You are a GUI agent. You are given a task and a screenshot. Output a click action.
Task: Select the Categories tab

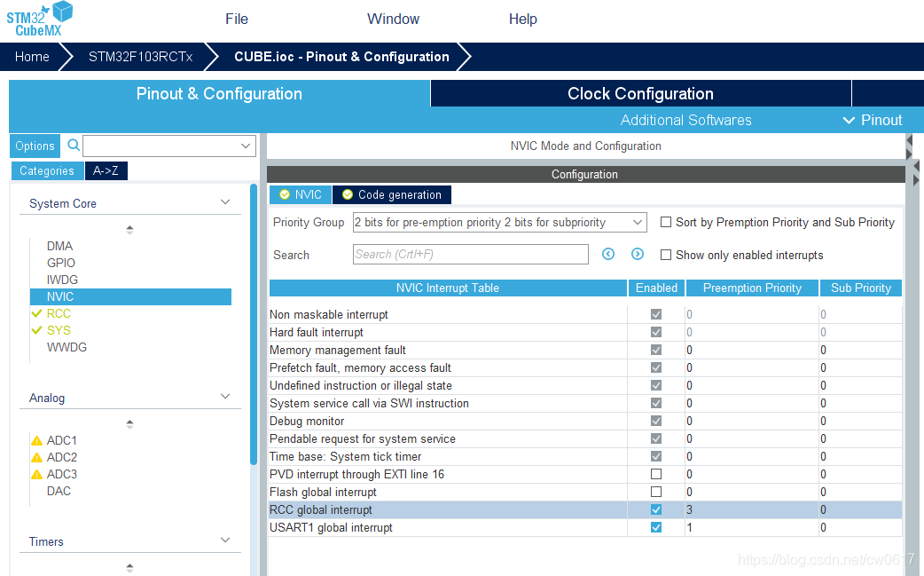pyautogui.click(x=47, y=171)
